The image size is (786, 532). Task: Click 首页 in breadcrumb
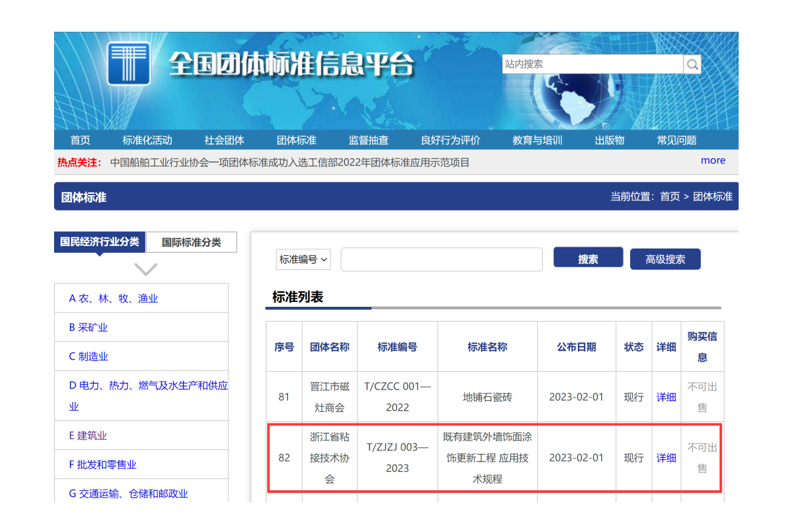(670, 197)
